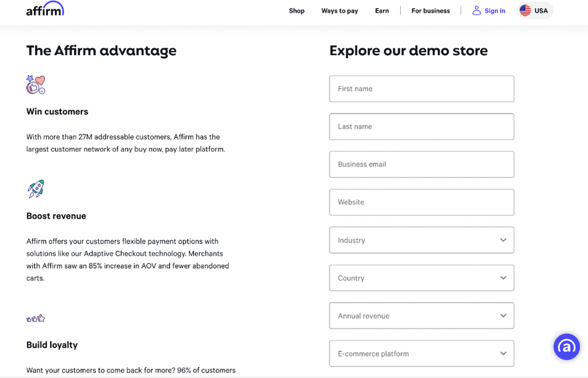Click the Sign in link
The width and height of the screenshot is (588, 378).
coord(494,11)
